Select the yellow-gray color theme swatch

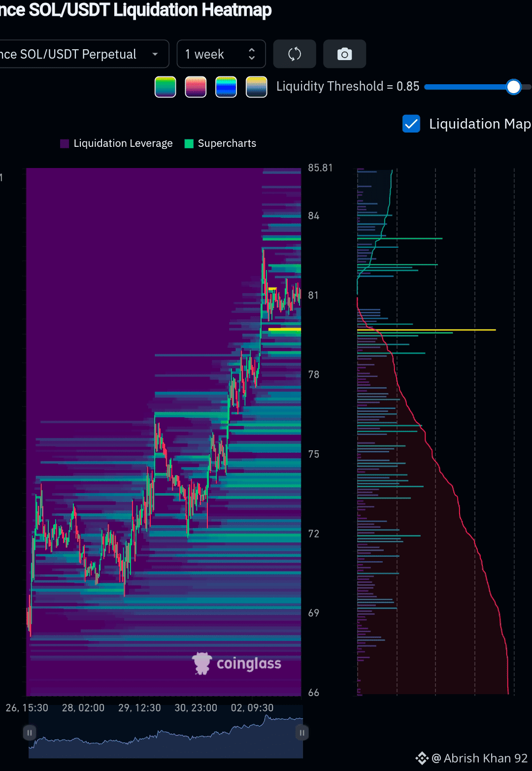257,87
